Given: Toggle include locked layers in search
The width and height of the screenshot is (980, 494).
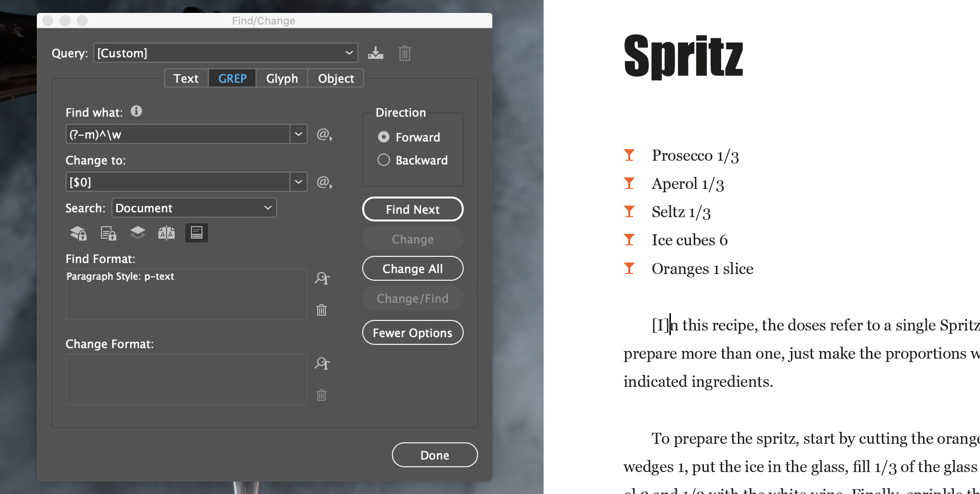Looking at the screenshot, I should point(78,233).
